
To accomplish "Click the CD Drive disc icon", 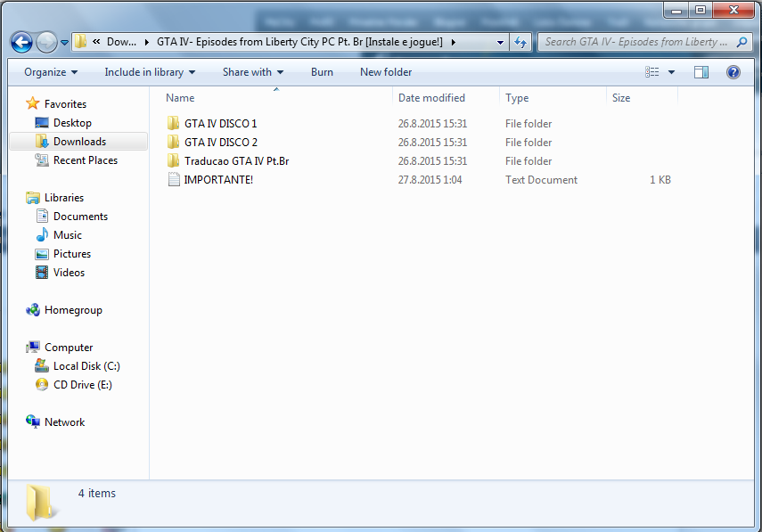I will (x=42, y=384).
